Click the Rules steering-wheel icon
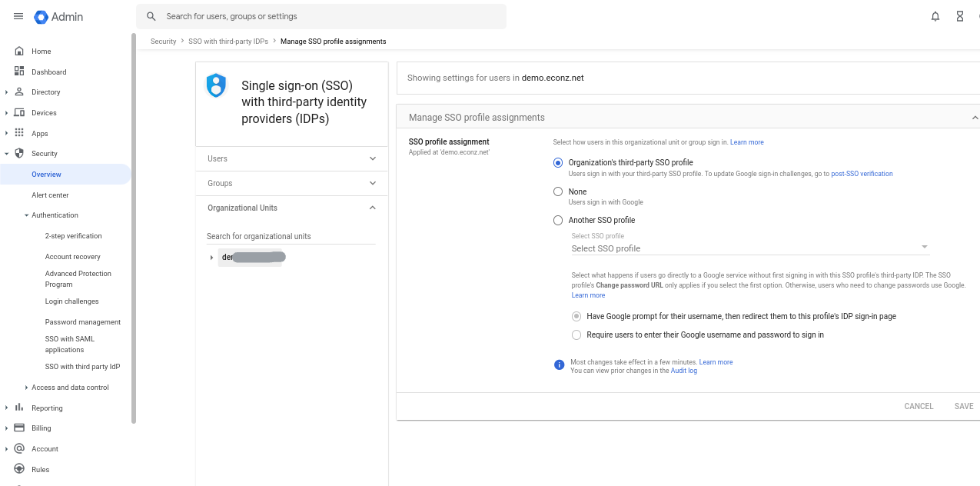This screenshot has height=486, width=980. [19, 469]
